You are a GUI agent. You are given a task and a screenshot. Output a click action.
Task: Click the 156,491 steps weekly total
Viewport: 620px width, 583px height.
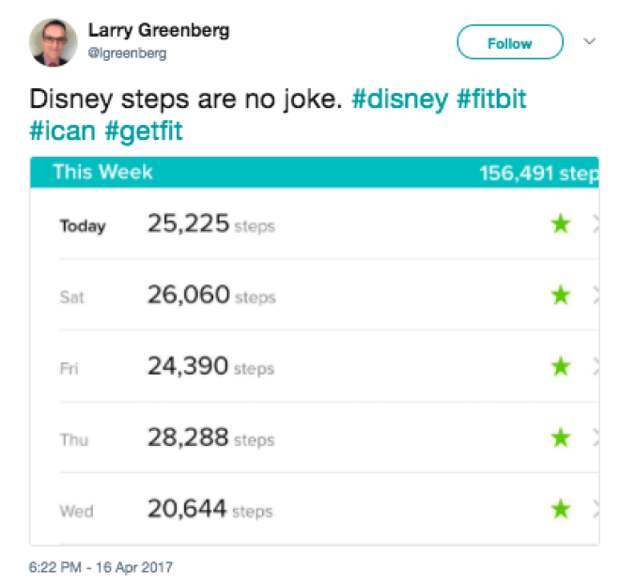pos(538,173)
